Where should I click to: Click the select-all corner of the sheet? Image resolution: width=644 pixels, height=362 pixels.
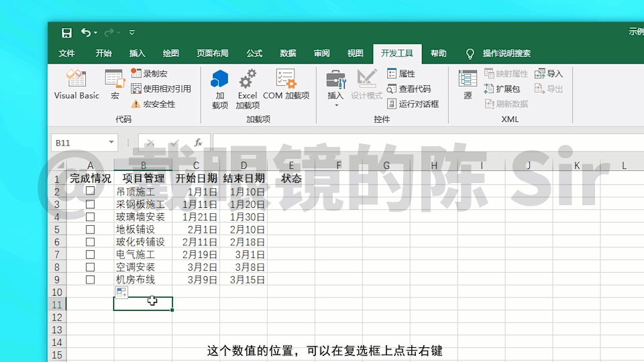[58, 165]
